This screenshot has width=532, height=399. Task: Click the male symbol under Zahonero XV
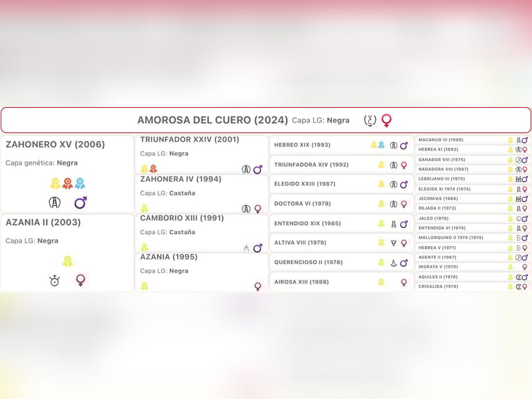[81, 202]
